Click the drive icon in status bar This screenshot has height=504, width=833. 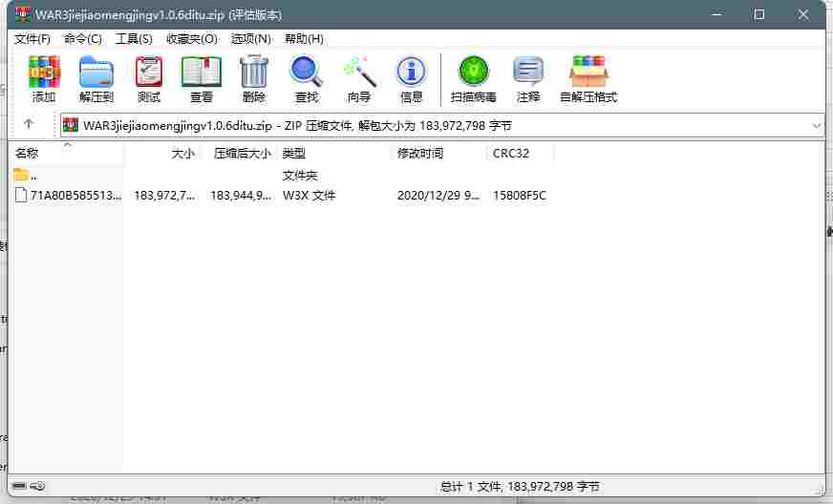[x=20, y=486]
